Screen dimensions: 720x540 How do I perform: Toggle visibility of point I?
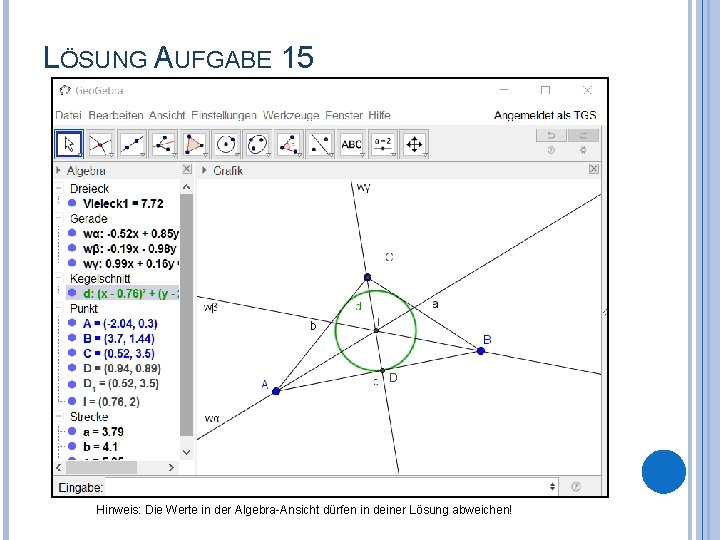point(72,401)
